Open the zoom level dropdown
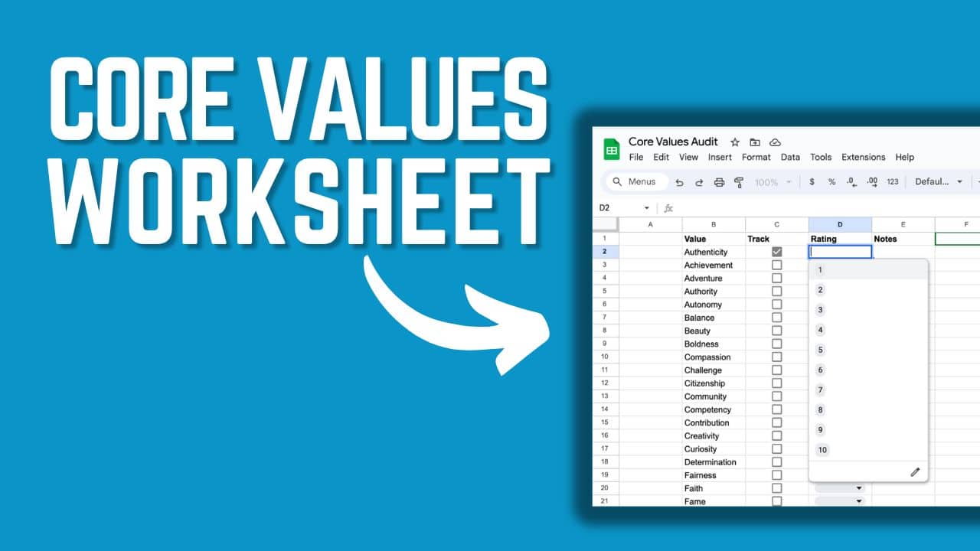 pos(769,181)
